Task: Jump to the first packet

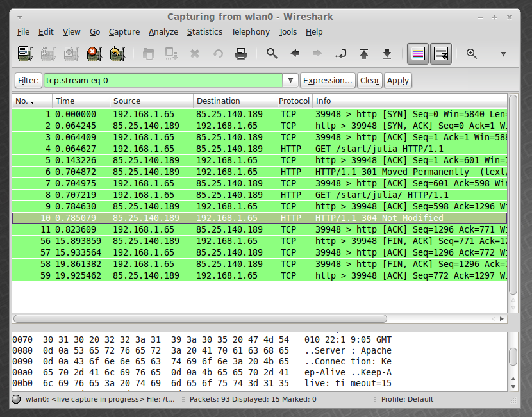Action: click(x=363, y=54)
